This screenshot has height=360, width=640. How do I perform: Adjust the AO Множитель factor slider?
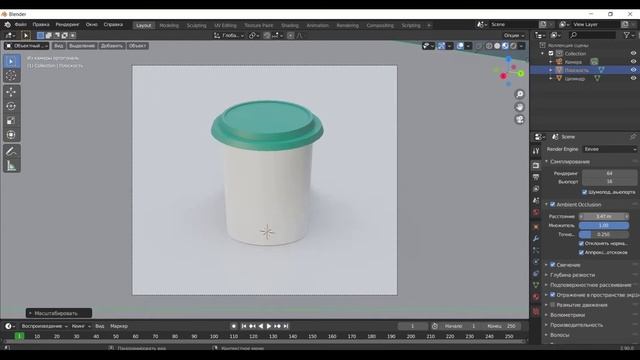point(604,225)
